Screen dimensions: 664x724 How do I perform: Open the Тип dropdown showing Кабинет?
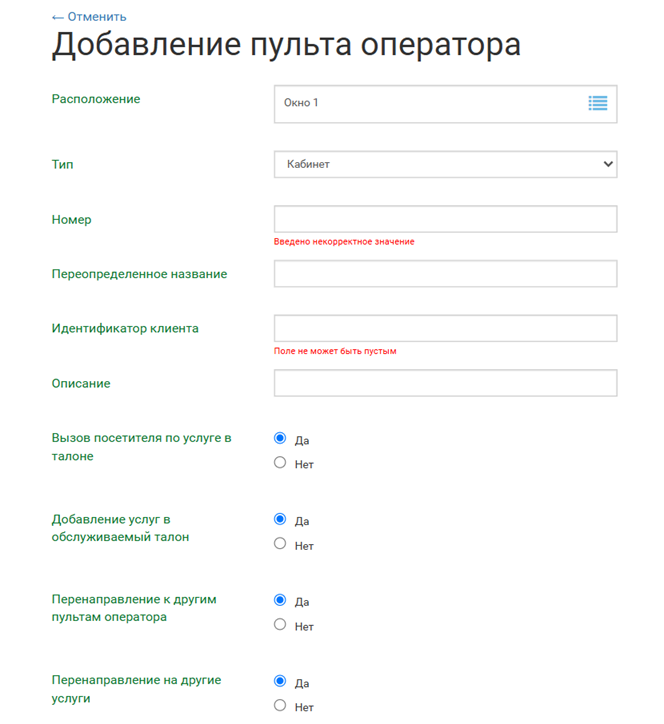coord(445,164)
